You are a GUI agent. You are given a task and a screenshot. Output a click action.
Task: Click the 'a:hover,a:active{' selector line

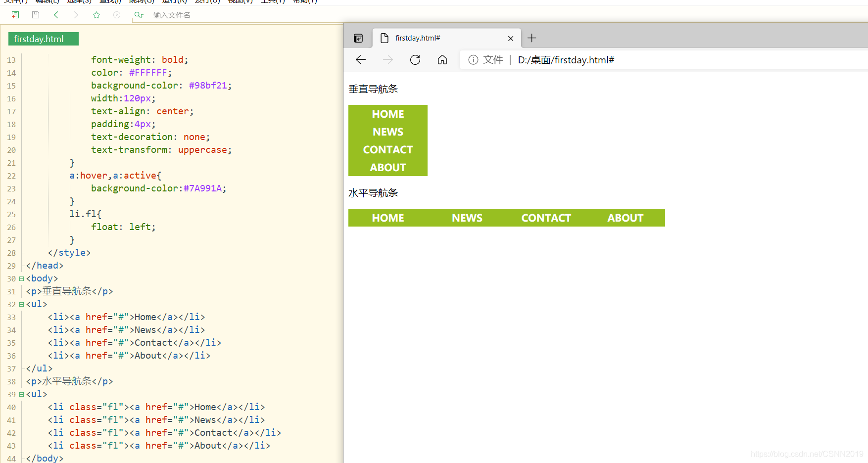tap(115, 176)
